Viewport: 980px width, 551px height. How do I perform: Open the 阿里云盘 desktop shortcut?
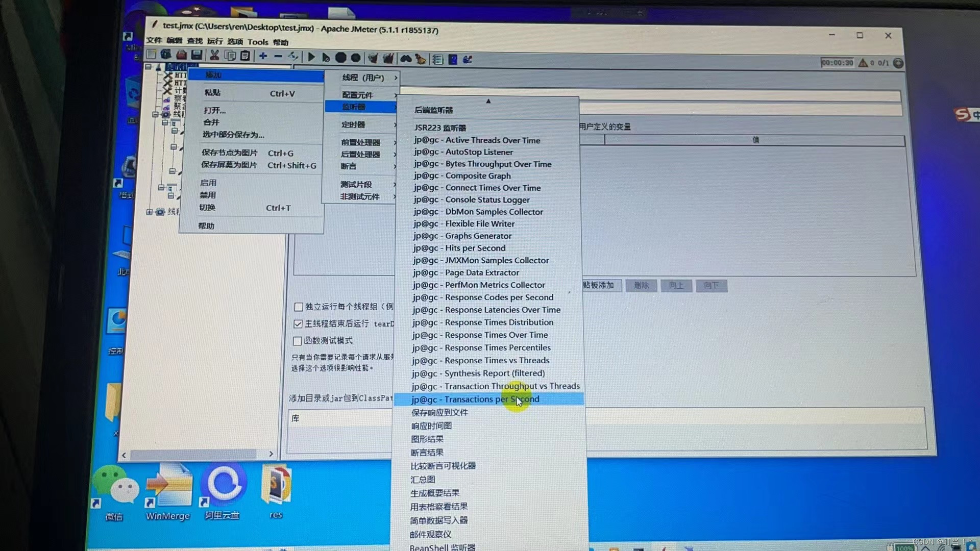223,491
